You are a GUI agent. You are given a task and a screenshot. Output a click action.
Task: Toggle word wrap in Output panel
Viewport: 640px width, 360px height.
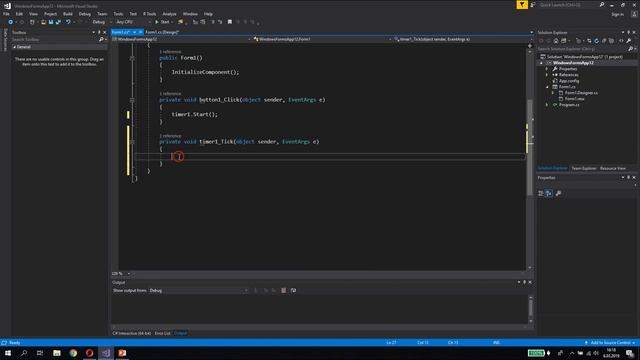293,291
